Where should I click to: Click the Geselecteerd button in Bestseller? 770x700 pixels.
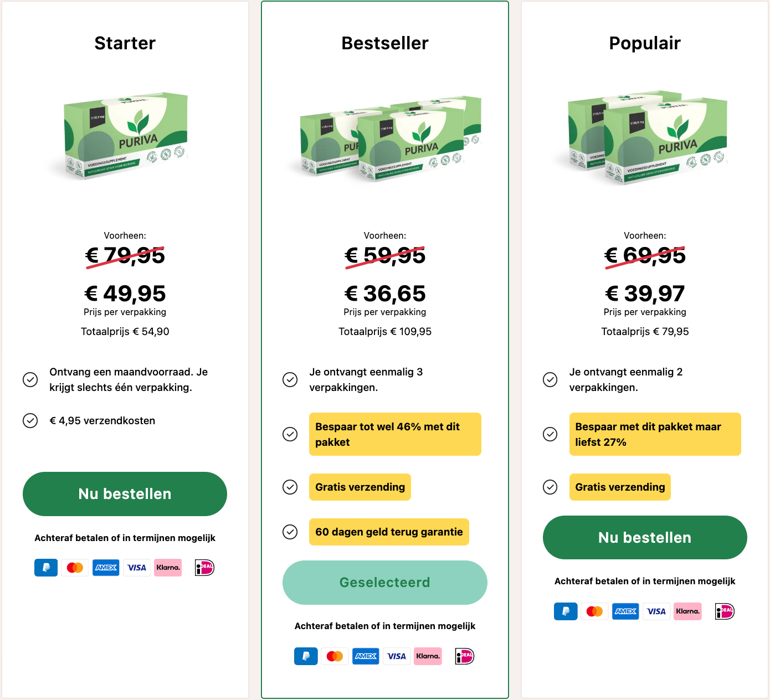(x=385, y=583)
